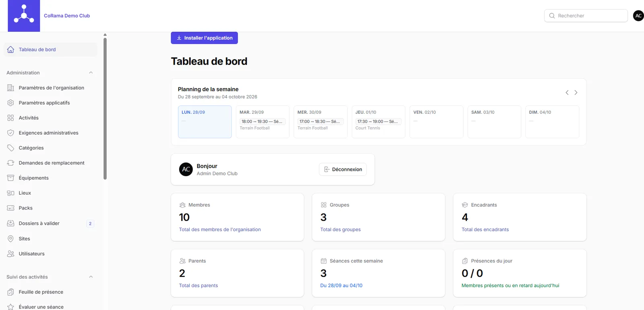Click Installer l'application button

click(x=204, y=38)
